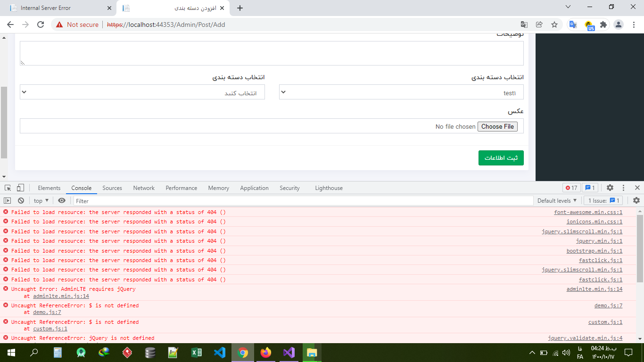Switch to the Application tab
Viewport: 644px width, 362px height.
pyautogui.click(x=254, y=188)
